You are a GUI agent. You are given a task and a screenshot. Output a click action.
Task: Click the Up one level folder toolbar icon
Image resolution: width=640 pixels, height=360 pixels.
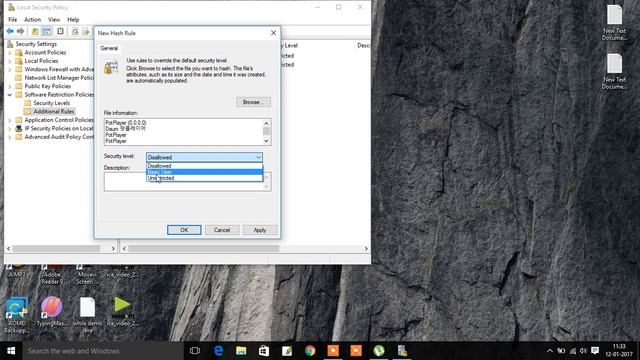pyautogui.click(x=36, y=31)
